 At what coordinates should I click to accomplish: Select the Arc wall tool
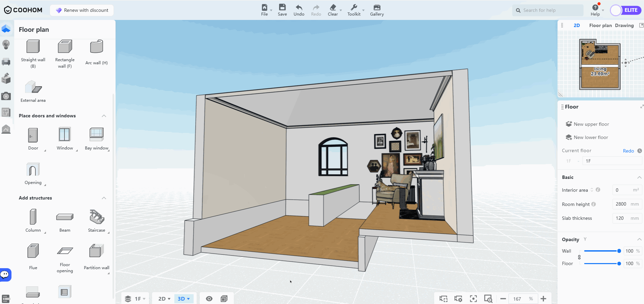[97, 47]
